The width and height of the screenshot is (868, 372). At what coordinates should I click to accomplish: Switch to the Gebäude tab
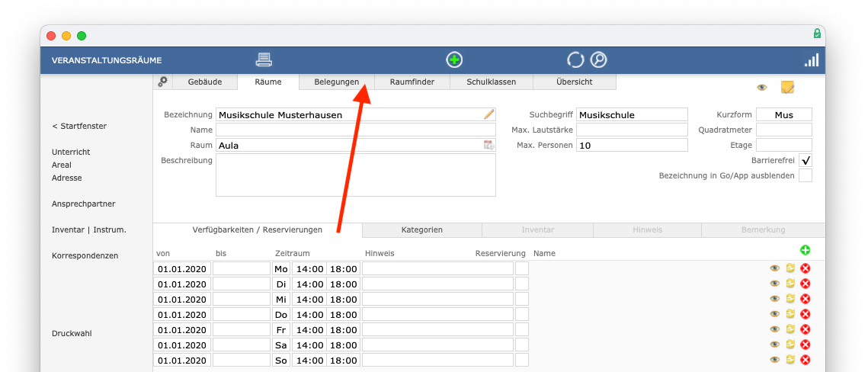(205, 82)
